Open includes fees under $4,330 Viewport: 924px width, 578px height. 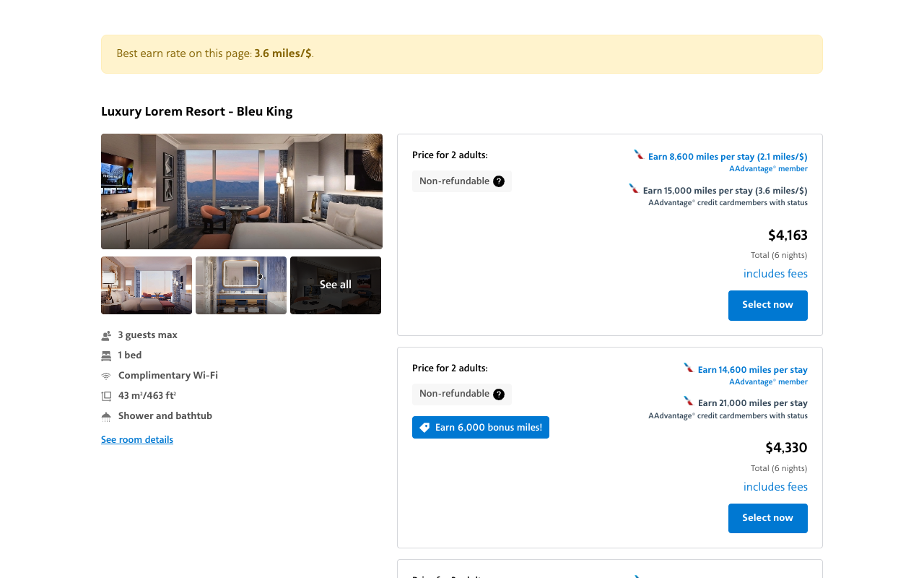775,487
